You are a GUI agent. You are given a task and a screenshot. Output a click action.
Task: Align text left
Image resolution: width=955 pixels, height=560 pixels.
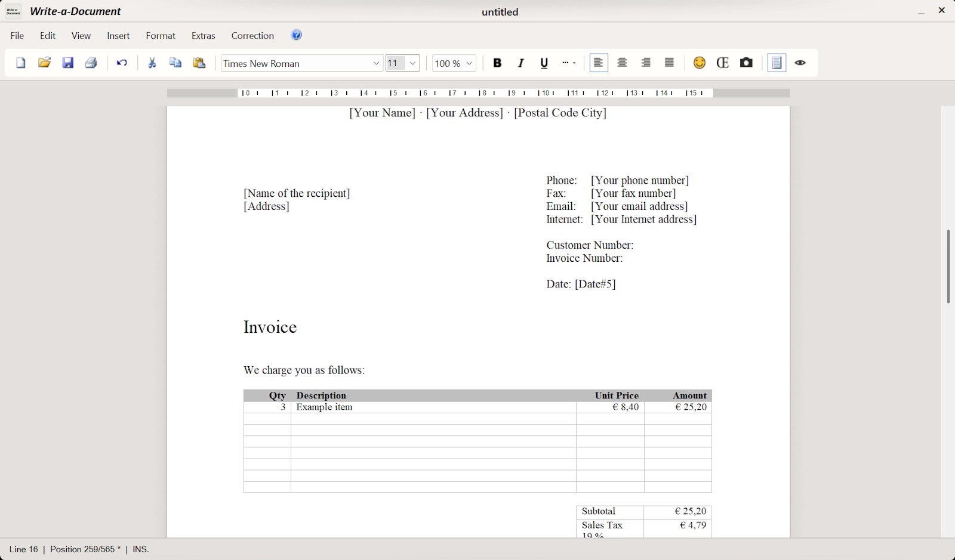[599, 63]
